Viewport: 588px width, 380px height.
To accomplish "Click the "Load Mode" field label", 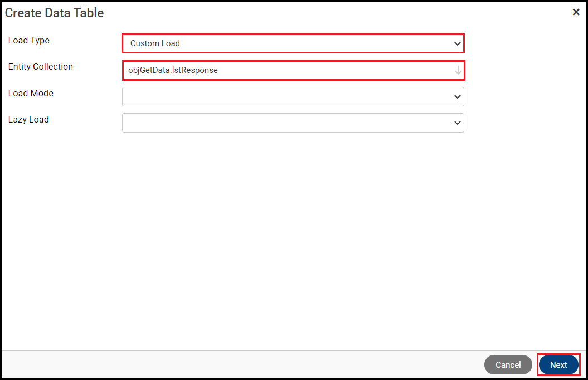I will (x=31, y=94).
